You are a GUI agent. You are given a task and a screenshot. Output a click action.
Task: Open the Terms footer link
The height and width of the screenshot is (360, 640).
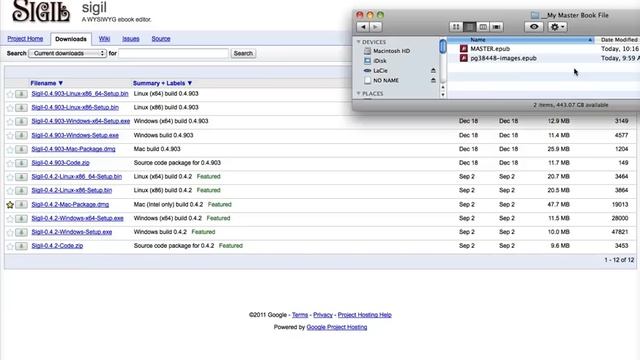pyautogui.click(x=300, y=315)
